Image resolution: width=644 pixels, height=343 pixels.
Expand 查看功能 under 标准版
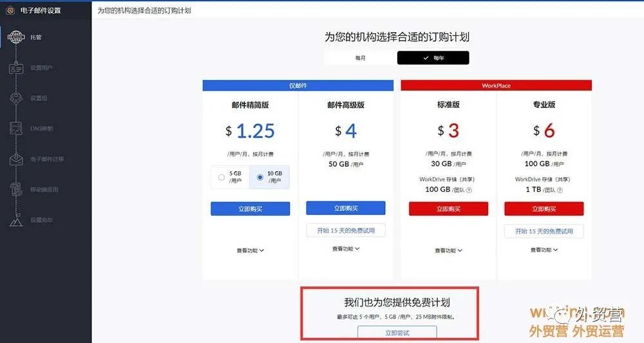click(448, 250)
